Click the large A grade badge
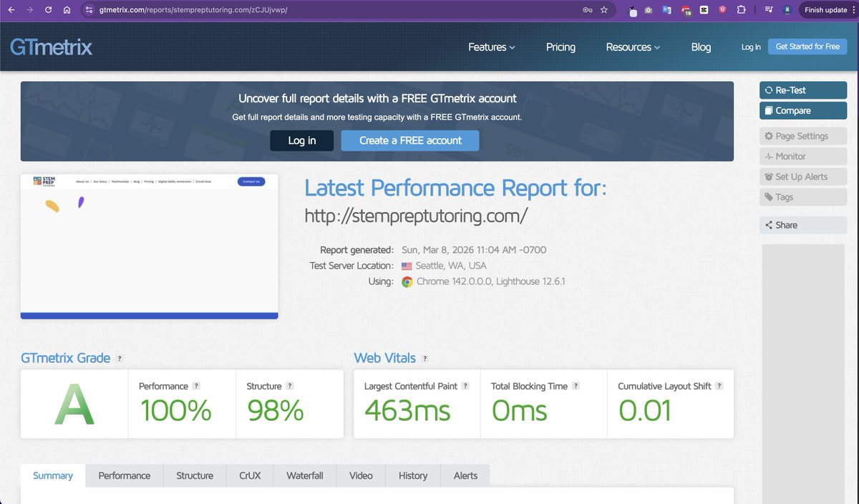 74,404
